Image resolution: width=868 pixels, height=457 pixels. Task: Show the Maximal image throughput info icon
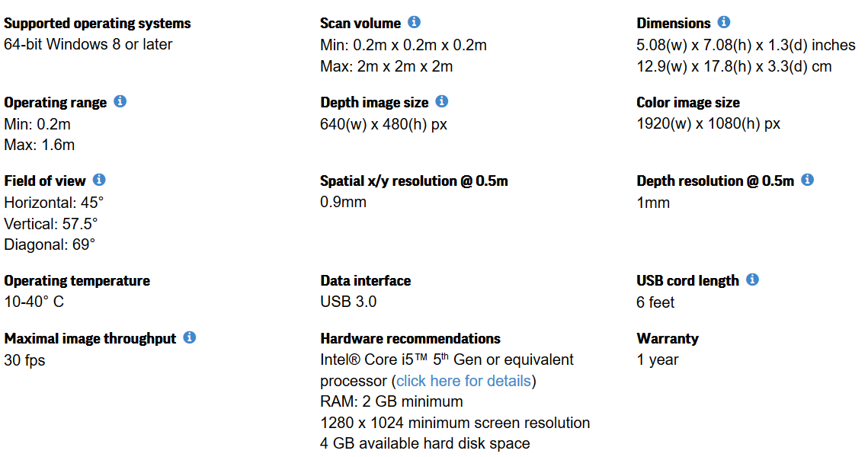point(190,337)
